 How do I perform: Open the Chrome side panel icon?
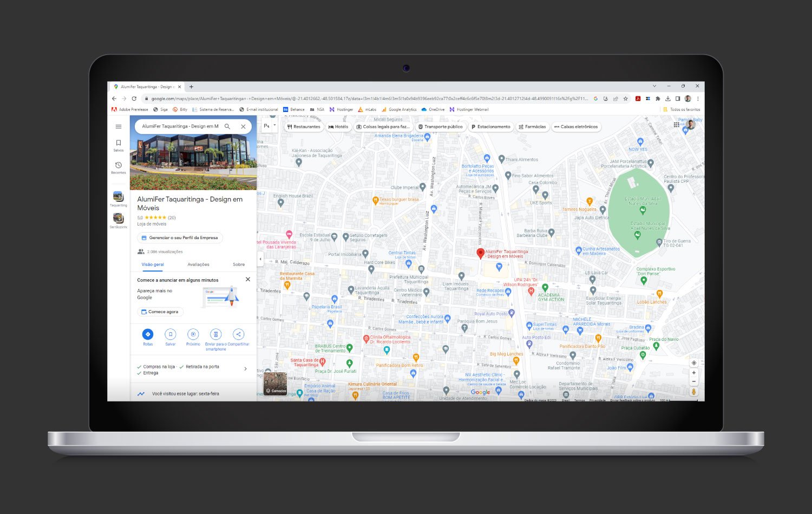coord(677,98)
